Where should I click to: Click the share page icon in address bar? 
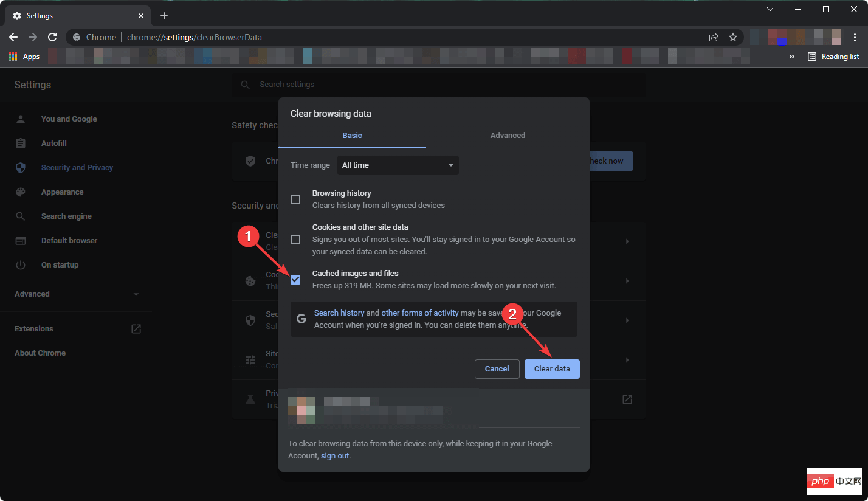coord(714,37)
